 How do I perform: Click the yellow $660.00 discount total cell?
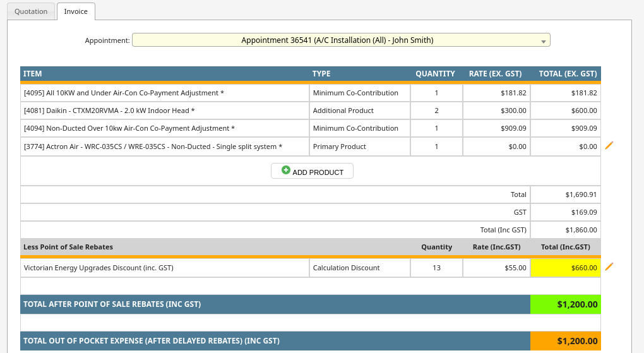(x=565, y=268)
